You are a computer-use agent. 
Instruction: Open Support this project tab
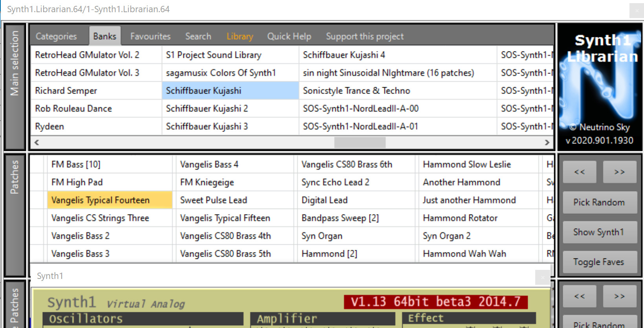pyautogui.click(x=364, y=36)
